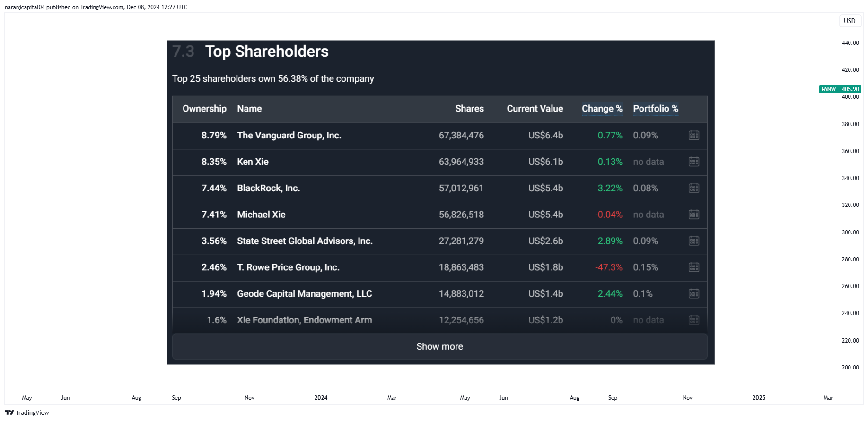Select Ken Xie shareholder name
The height and width of the screenshot is (421, 868).
253,162
